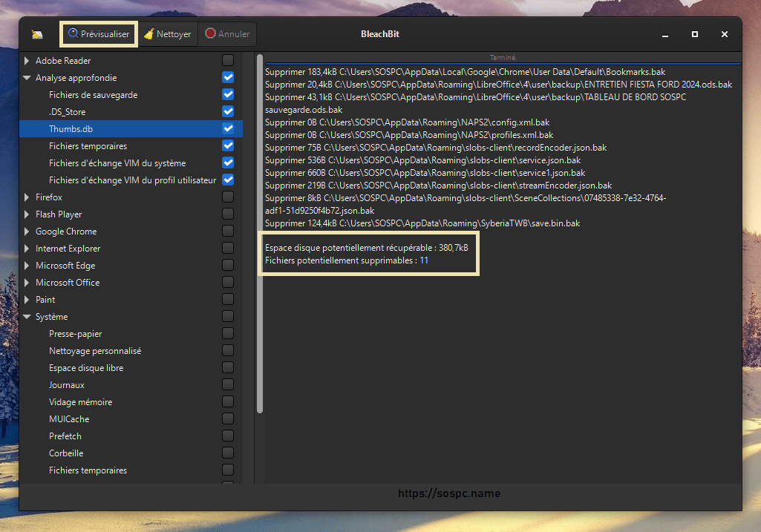
Task: Click the Prévisualiser magnifier icon
Action: pyautogui.click(x=73, y=34)
